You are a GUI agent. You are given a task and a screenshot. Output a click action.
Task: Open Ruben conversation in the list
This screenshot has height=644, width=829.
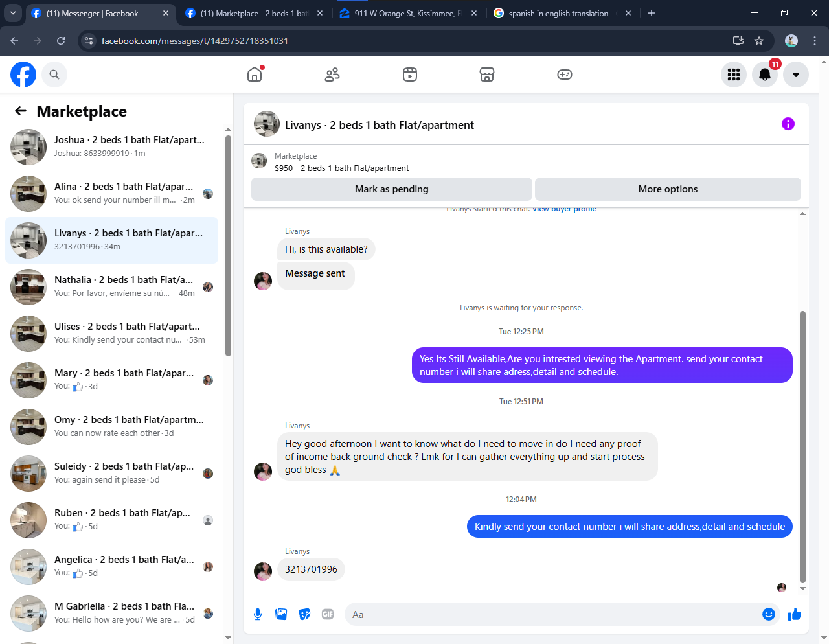[x=111, y=520]
